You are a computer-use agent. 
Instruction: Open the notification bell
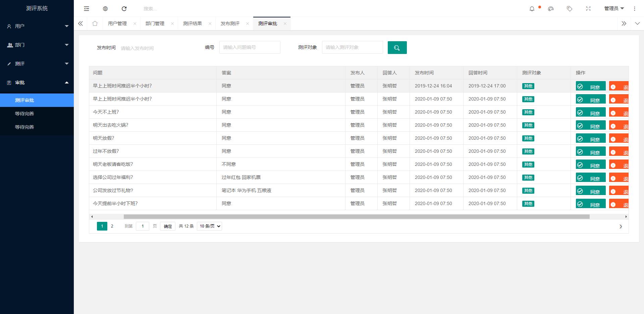pos(532,9)
